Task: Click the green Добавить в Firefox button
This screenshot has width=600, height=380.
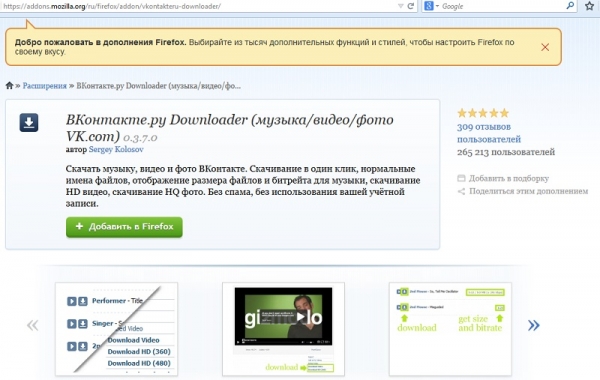Action: (x=124, y=227)
